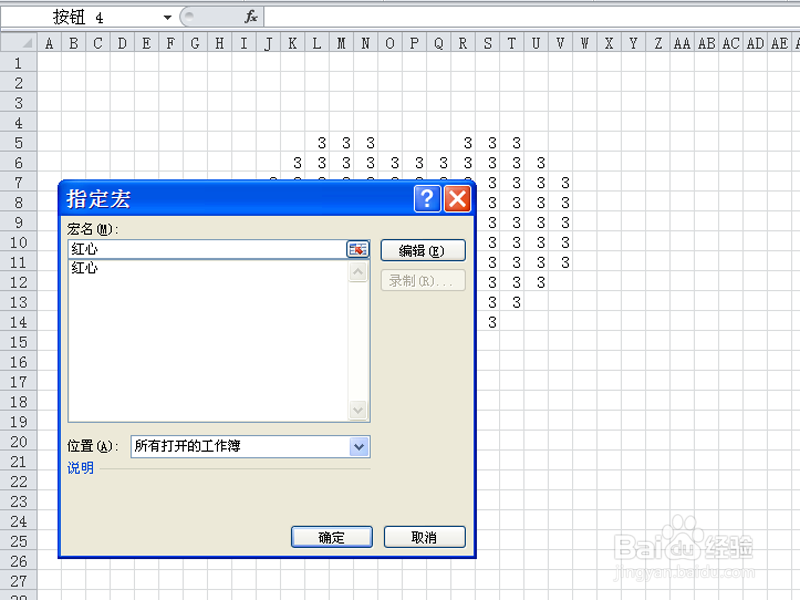Click the 确定 button to confirm macro

pos(331,536)
